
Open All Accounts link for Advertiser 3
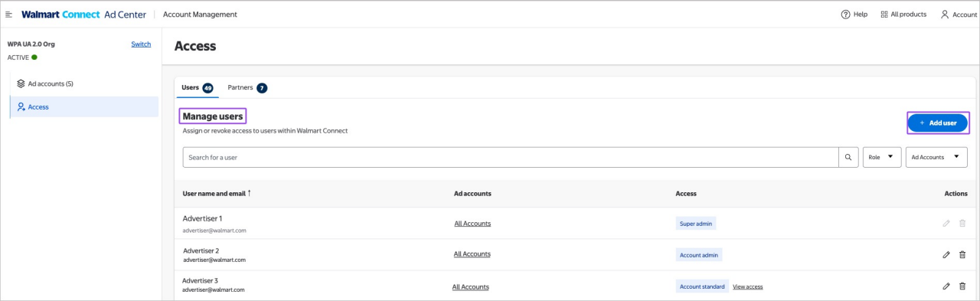[x=470, y=287]
